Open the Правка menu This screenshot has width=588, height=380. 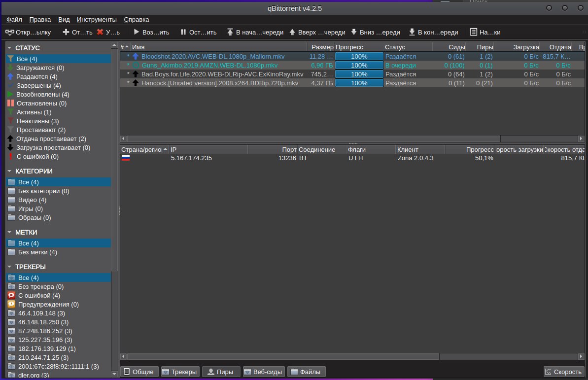(40, 20)
